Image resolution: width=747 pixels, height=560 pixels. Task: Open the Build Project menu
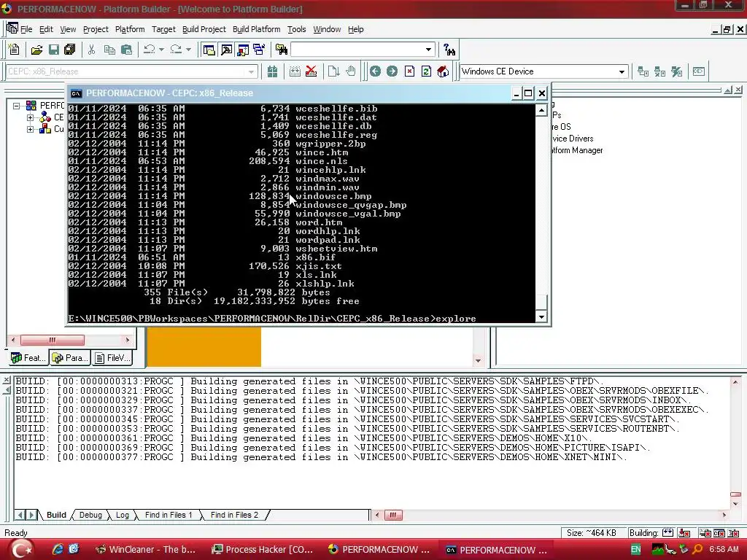point(204,29)
